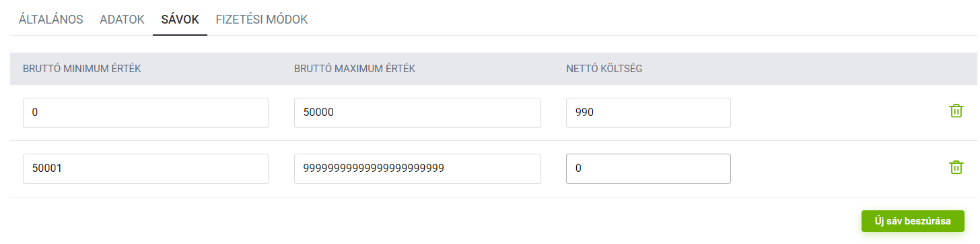This screenshot has height=244, width=980.
Task: Place cursor in second band's BRUTTÓ MINIMUM input
Action: tap(145, 169)
